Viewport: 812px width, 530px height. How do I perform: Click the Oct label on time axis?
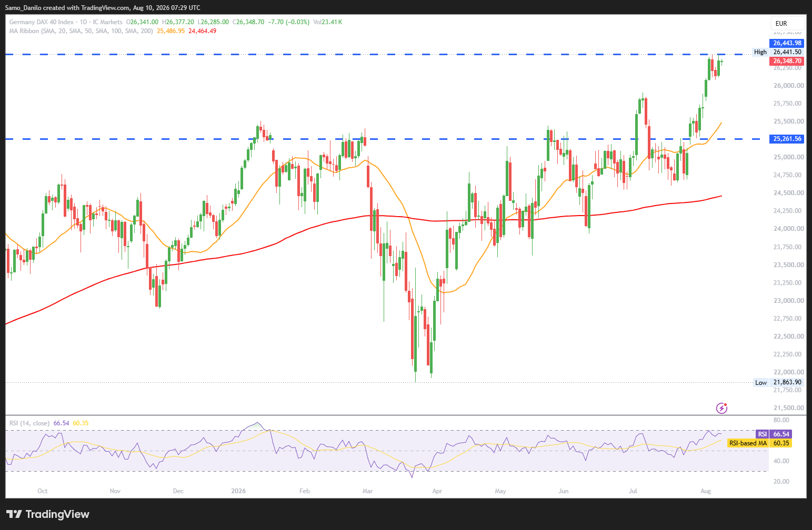pyautogui.click(x=43, y=491)
